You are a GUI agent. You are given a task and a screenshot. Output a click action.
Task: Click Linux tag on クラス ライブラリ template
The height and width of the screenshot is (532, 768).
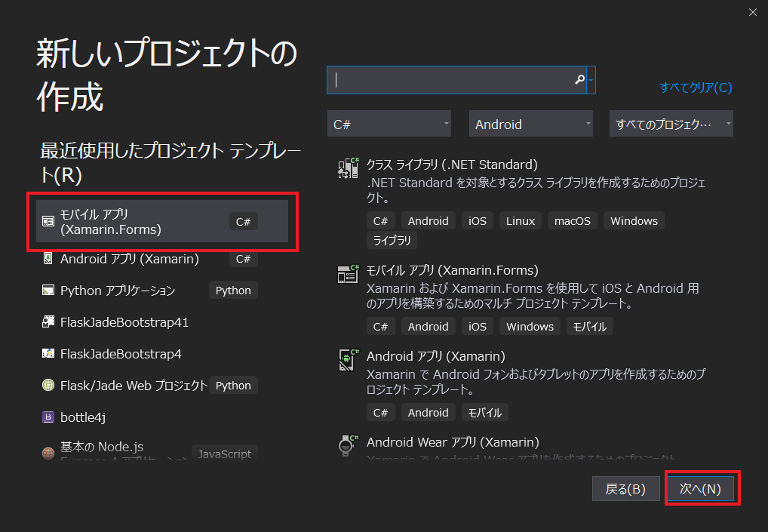pyautogui.click(x=520, y=221)
